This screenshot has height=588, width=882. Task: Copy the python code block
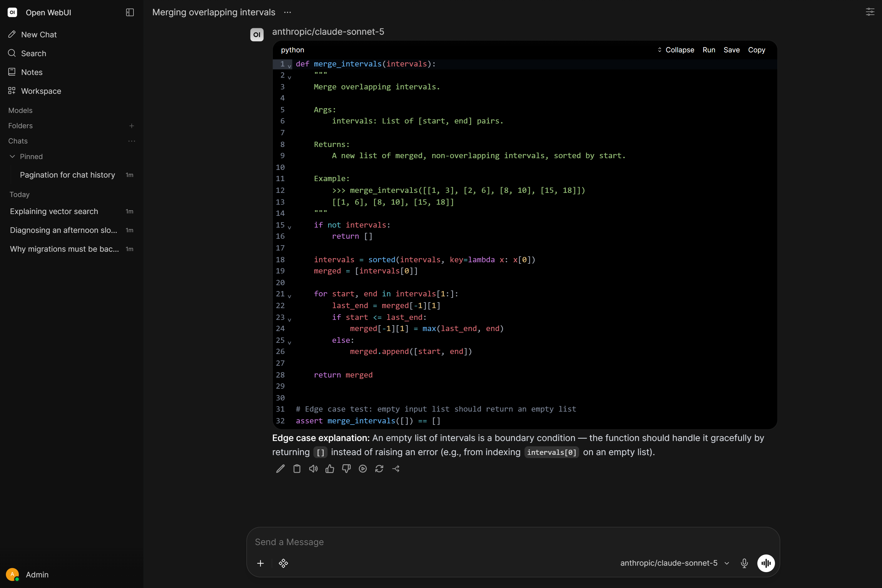756,50
